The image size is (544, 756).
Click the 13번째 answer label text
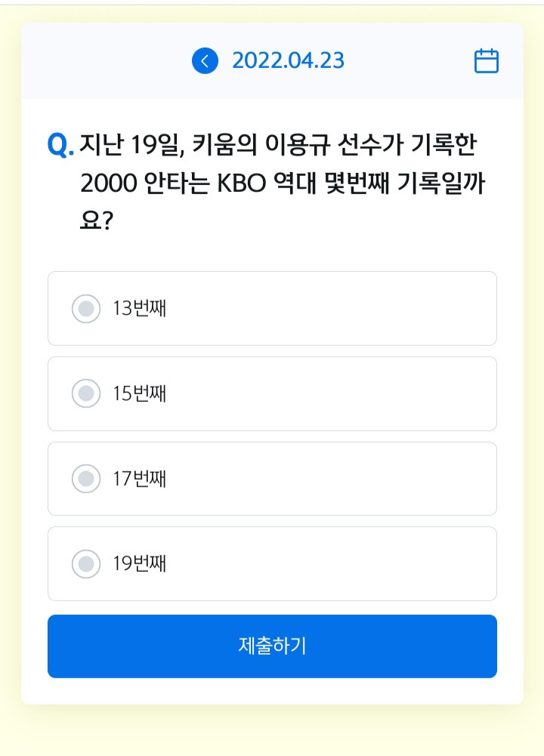(139, 309)
